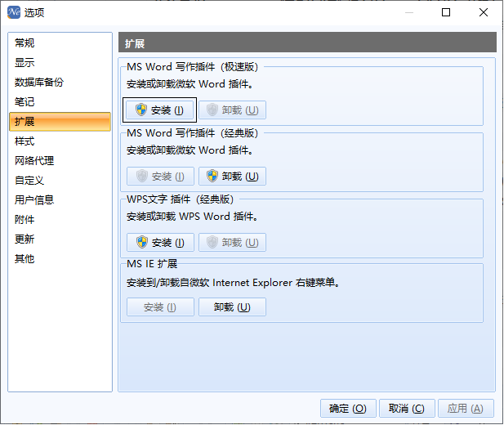This screenshot has height=425, width=504.
Task: Install the MS Word 极速版 plugin
Action: (160, 110)
